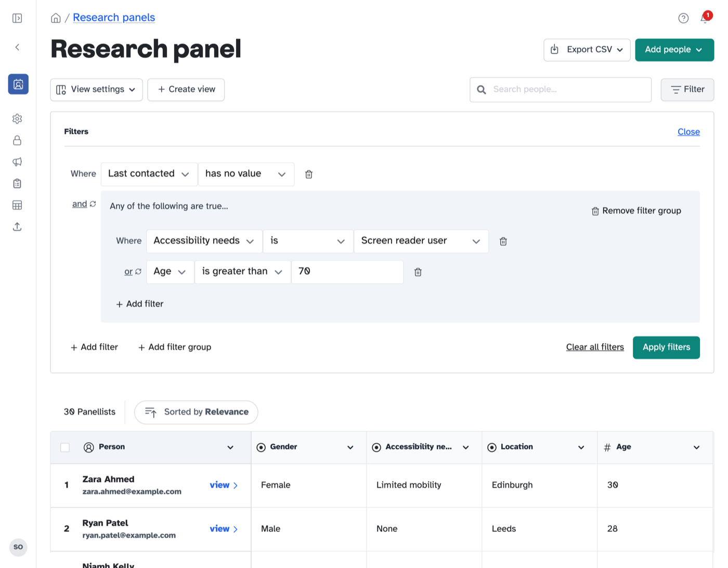The height and width of the screenshot is (568, 728).
Task: Toggle the sidebar panel icon
Action: 17,18
